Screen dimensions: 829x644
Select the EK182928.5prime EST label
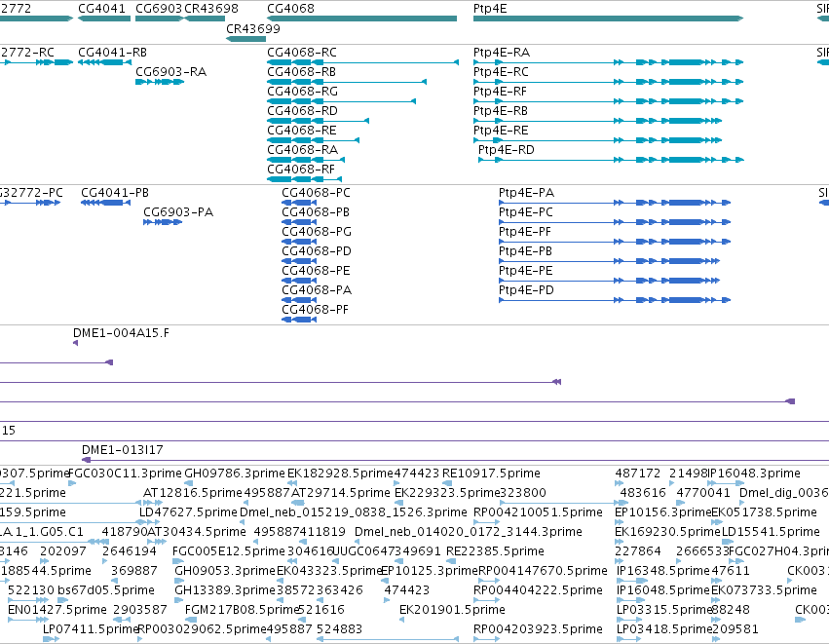coord(341,474)
